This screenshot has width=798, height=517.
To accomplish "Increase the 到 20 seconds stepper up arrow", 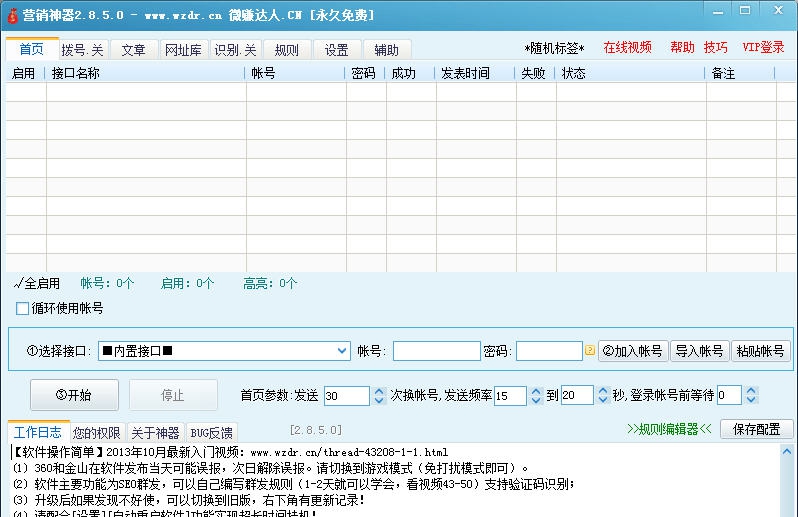I will coord(603,391).
